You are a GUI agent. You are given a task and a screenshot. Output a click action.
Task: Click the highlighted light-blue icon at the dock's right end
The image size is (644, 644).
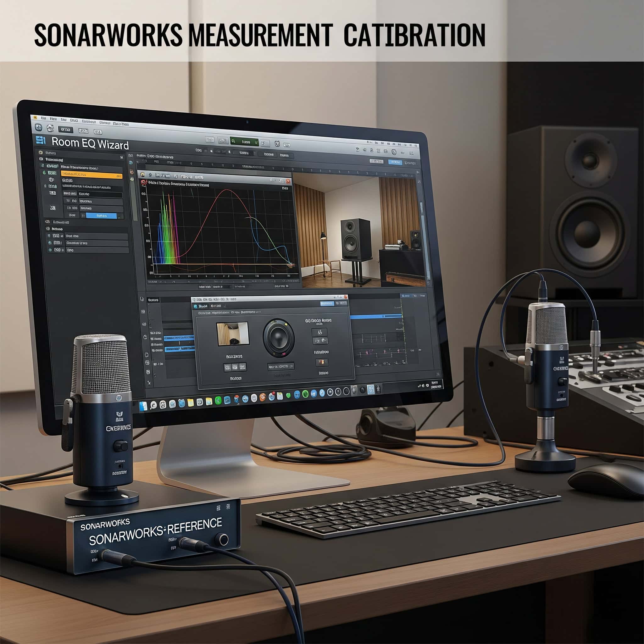(x=370, y=390)
